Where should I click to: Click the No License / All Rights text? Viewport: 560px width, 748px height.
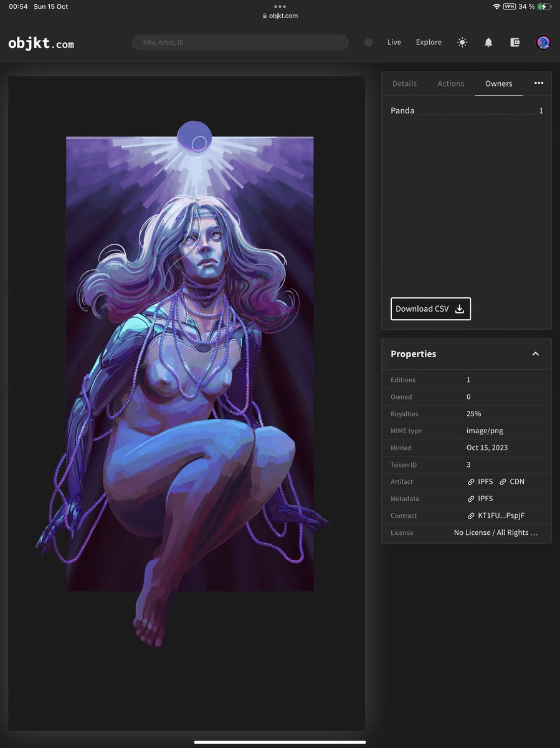click(x=495, y=532)
